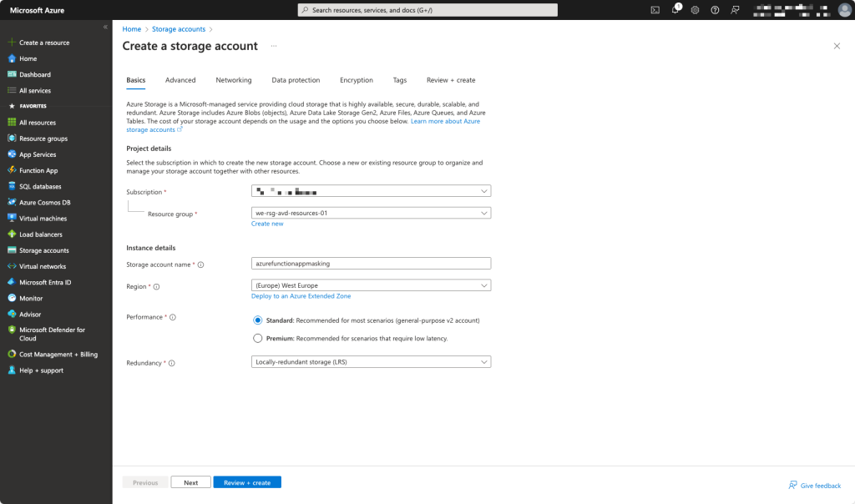This screenshot has height=504, width=855.
Task: Open the Encryption tab
Action: 357,80
